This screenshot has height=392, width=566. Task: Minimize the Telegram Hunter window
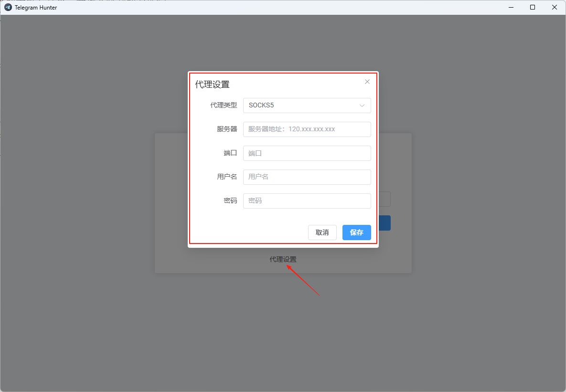coord(511,7)
